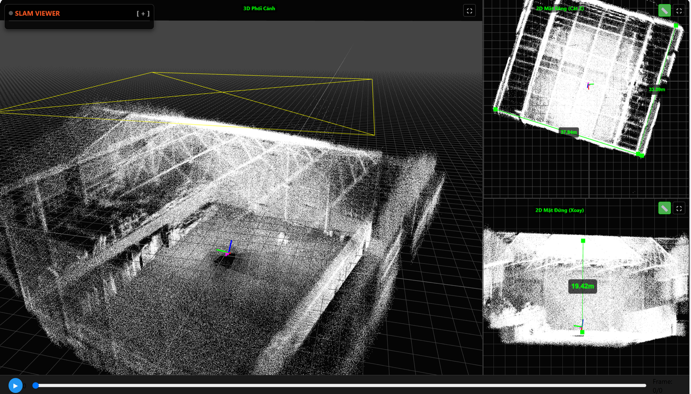Screen dimensions: 691x394
Task: Click the 2D Mặt Đứng (Xoay) title
Action: pos(560,210)
